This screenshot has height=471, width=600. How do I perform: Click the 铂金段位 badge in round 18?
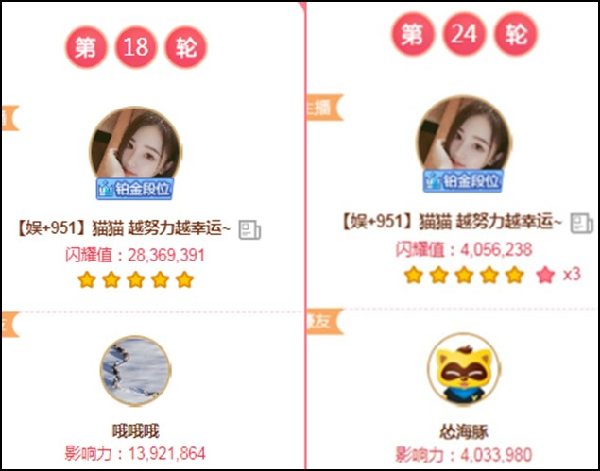(x=135, y=189)
